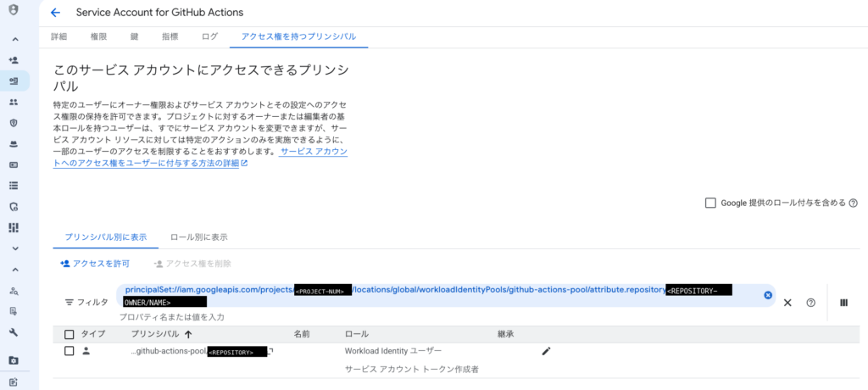Click the Workload Identity ユーザー role text
Viewport: 868px width, 390px height.
point(393,351)
